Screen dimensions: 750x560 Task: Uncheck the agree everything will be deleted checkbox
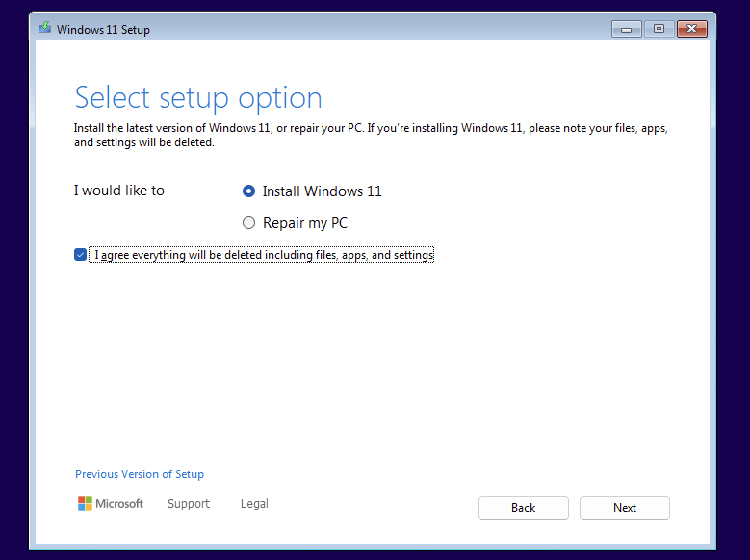pos(80,255)
